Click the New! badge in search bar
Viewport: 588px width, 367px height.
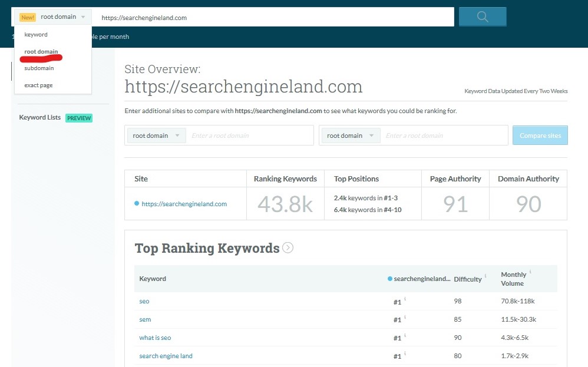28,17
